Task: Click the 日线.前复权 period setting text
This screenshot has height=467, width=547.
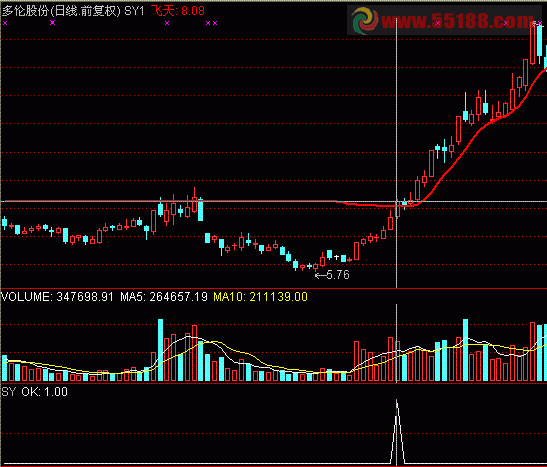Action: (85, 11)
